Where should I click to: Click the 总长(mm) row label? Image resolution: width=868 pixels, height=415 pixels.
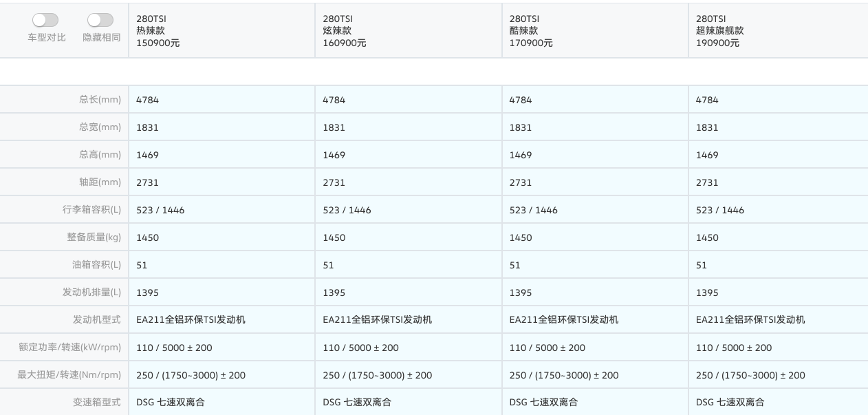click(100, 100)
